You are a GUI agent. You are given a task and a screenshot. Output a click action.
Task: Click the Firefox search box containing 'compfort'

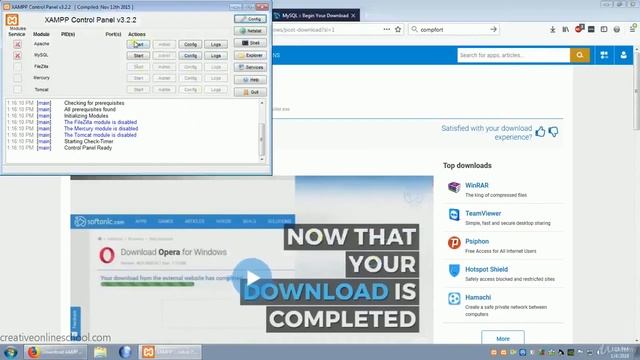pyautogui.click(x=453, y=29)
